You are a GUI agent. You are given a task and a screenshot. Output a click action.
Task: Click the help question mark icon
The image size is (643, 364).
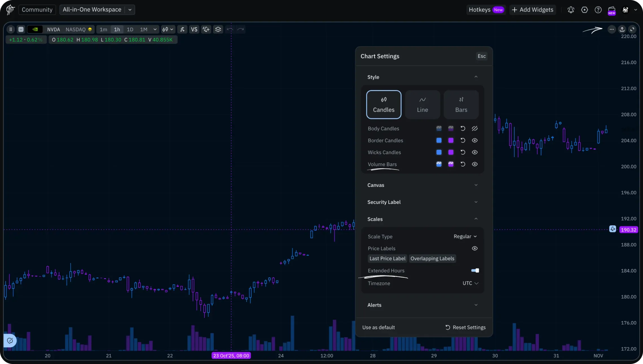point(598,10)
